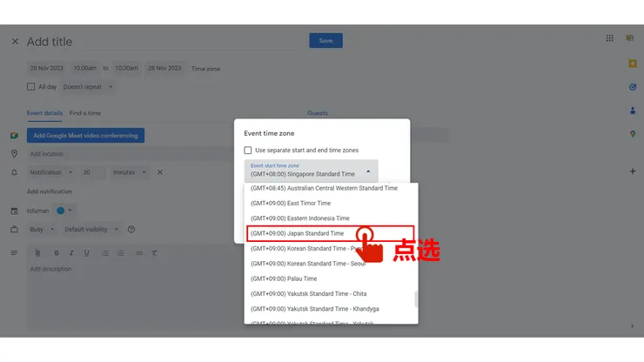644x362 pixels.
Task: Click the Add title field
Action: click(x=161, y=42)
